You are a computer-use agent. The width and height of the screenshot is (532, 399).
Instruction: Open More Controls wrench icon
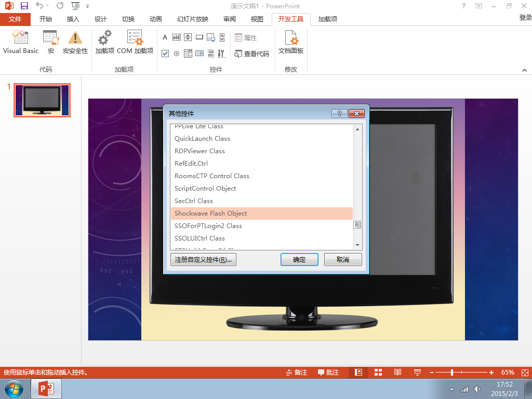[222, 54]
